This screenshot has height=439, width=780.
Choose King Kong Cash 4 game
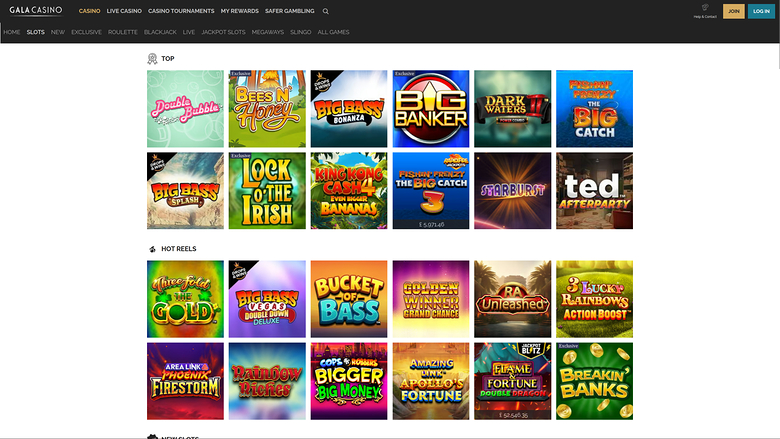[x=349, y=190]
